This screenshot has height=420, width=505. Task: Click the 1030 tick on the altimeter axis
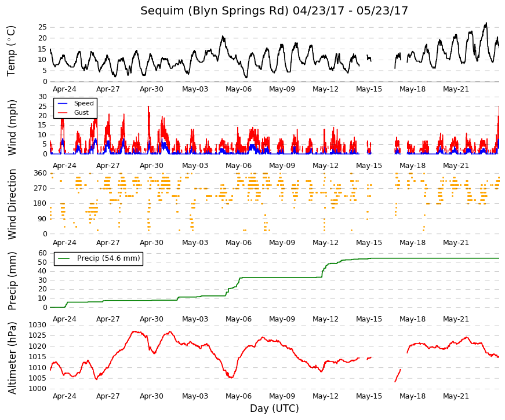pyautogui.click(x=38, y=325)
